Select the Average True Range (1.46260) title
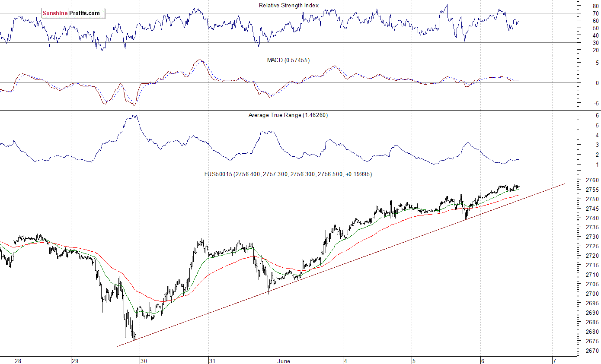The width and height of the screenshot is (601, 364). 288,115
